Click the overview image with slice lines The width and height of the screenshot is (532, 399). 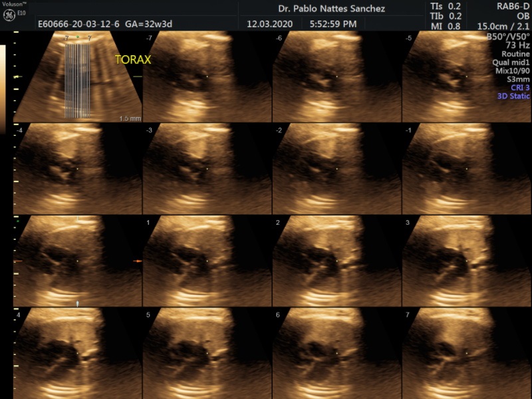pyautogui.click(x=76, y=76)
